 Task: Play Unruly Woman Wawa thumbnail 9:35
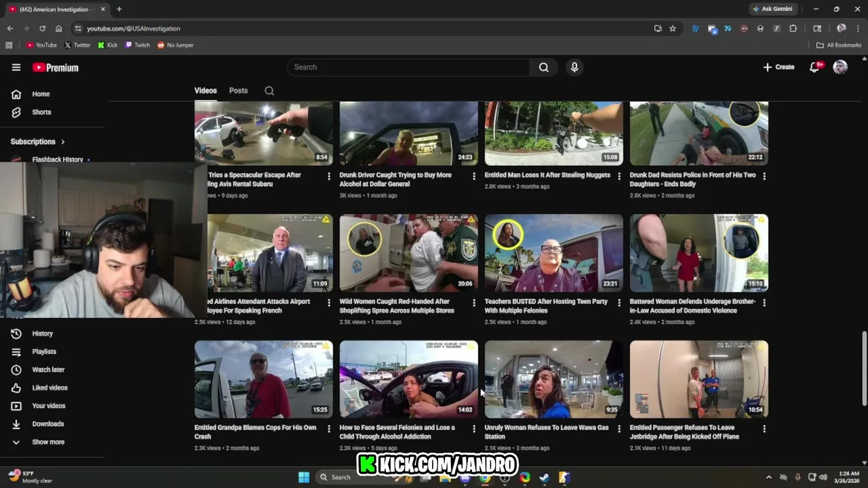[554, 379]
